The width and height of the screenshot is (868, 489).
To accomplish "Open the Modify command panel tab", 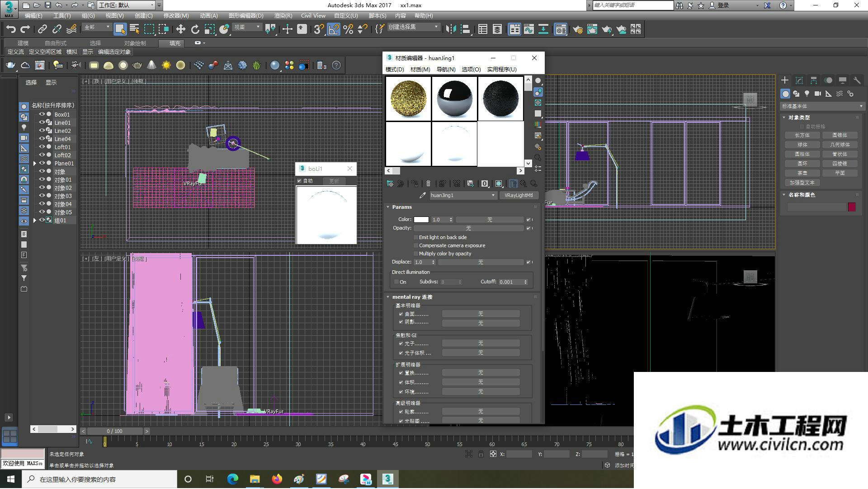I will tap(799, 80).
